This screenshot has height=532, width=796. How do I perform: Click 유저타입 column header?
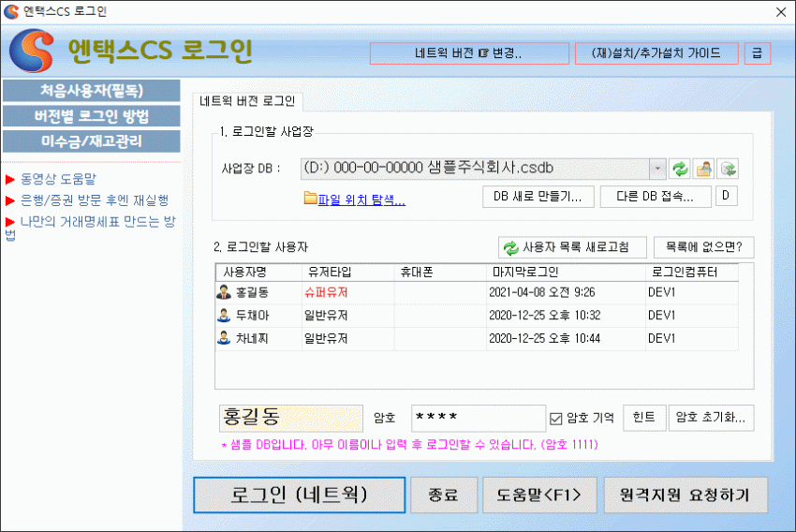[348, 273]
